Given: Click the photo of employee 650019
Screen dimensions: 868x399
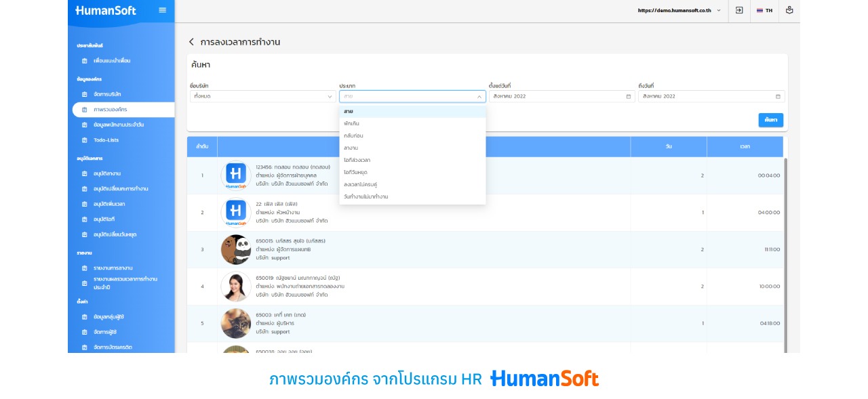Looking at the screenshot, I should [x=236, y=287].
